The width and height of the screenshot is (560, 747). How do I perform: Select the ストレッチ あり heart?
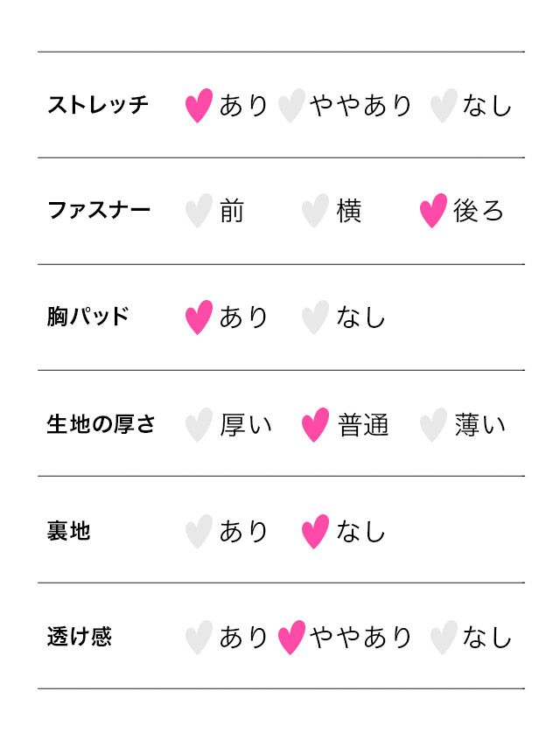(199, 105)
